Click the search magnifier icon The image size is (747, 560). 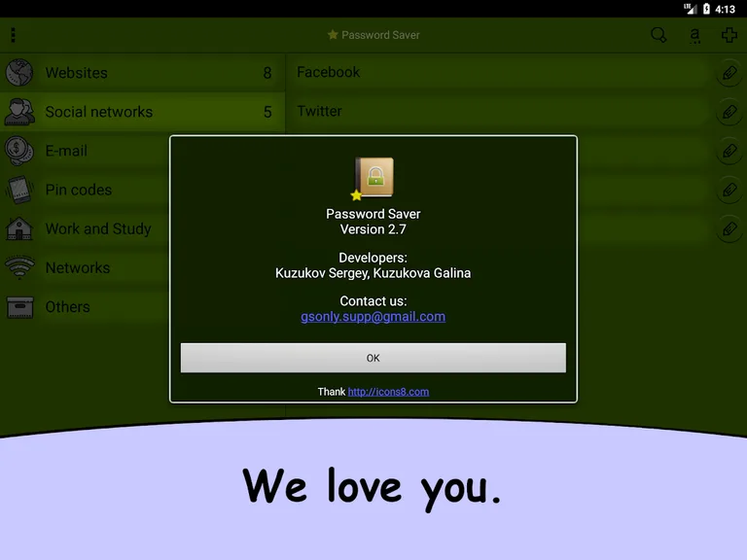click(658, 35)
